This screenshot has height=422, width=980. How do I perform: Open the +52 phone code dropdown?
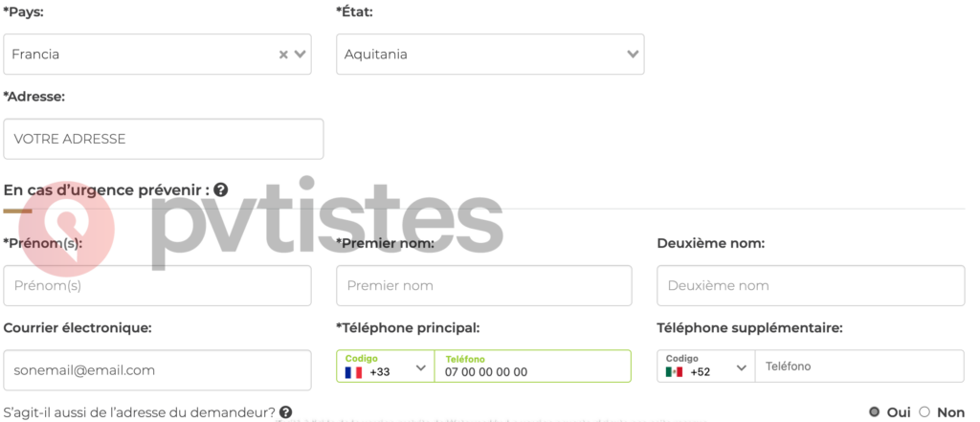[742, 367]
